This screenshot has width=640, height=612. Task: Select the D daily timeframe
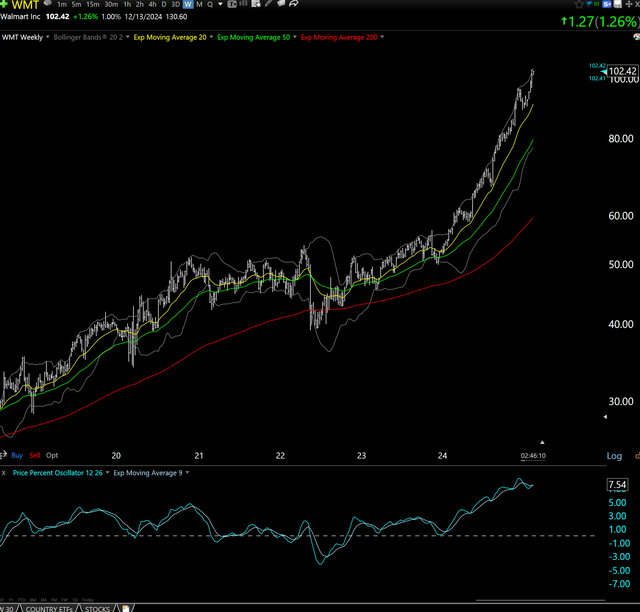coord(164,4)
